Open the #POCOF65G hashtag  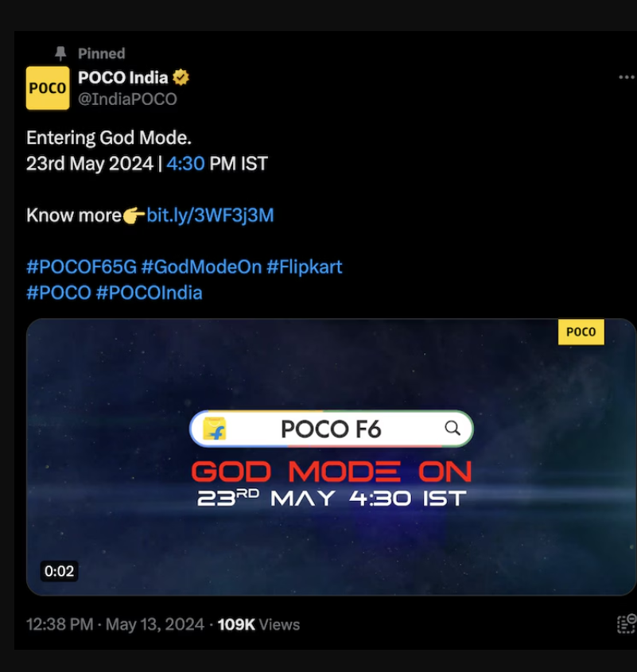click(81, 266)
